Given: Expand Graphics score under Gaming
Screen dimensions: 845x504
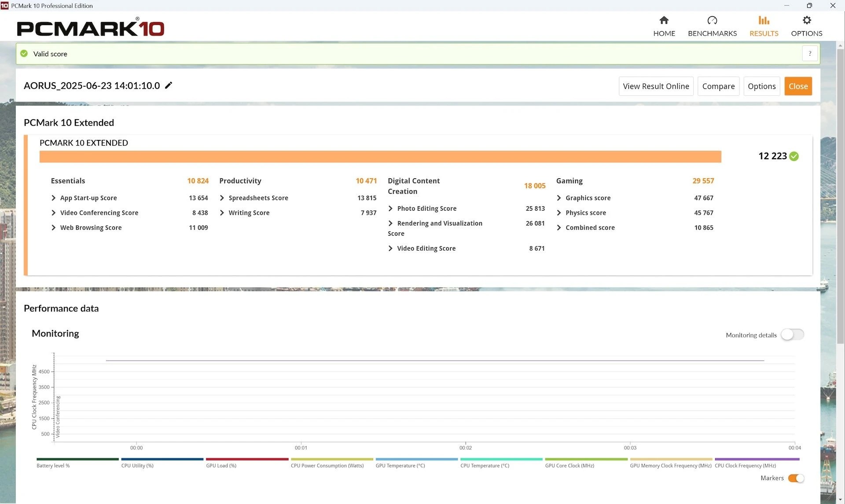Looking at the screenshot, I should pyautogui.click(x=559, y=198).
